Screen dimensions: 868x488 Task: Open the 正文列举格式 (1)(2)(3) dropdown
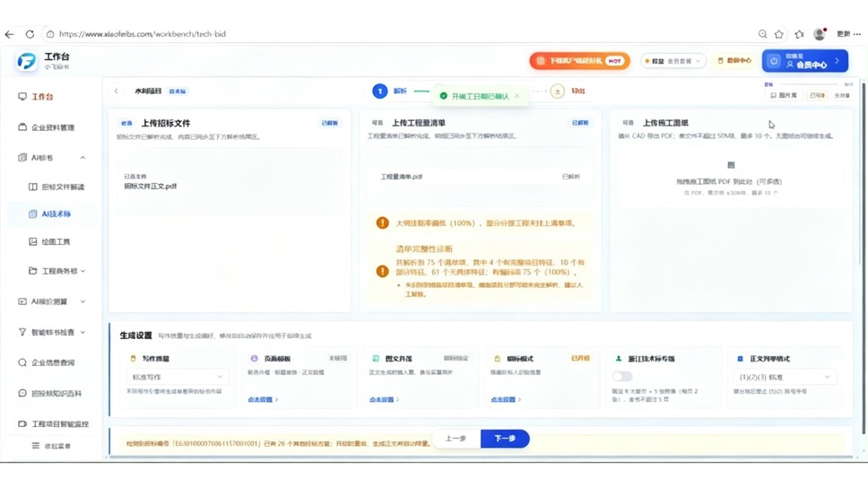click(785, 377)
